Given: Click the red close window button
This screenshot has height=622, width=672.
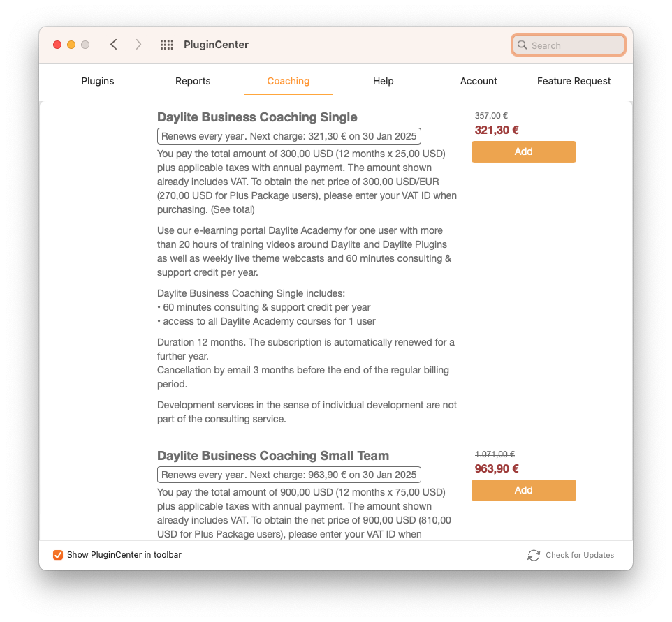Looking at the screenshot, I should (x=57, y=45).
